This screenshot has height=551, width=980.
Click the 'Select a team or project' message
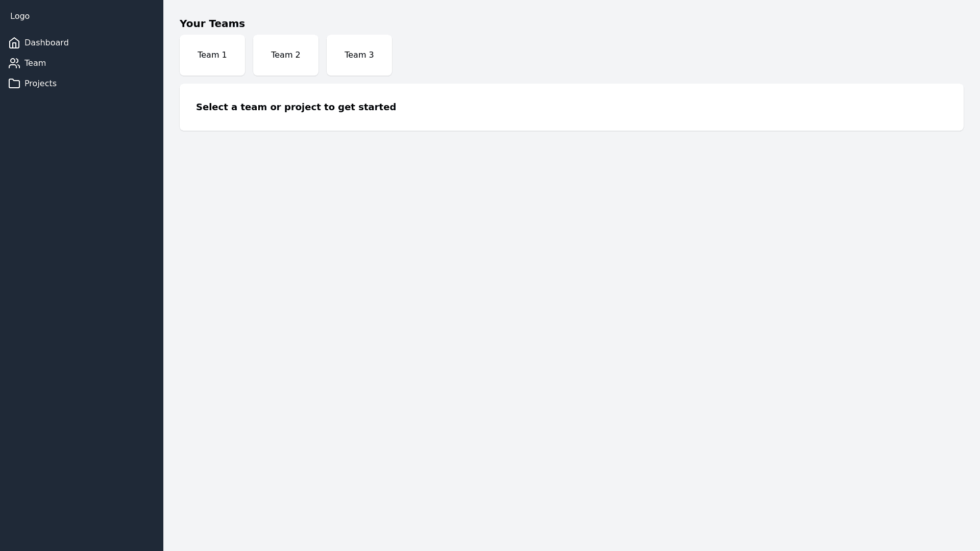pos(296,107)
